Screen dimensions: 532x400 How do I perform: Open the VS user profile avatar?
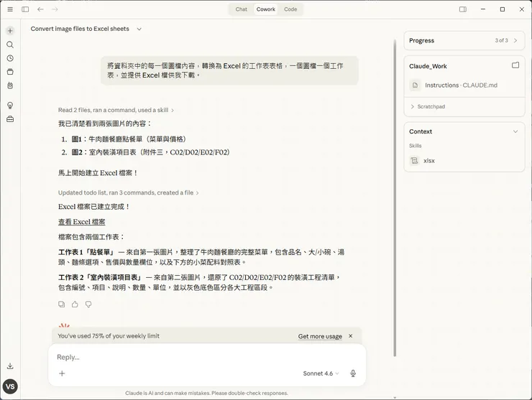pyautogui.click(x=10, y=386)
